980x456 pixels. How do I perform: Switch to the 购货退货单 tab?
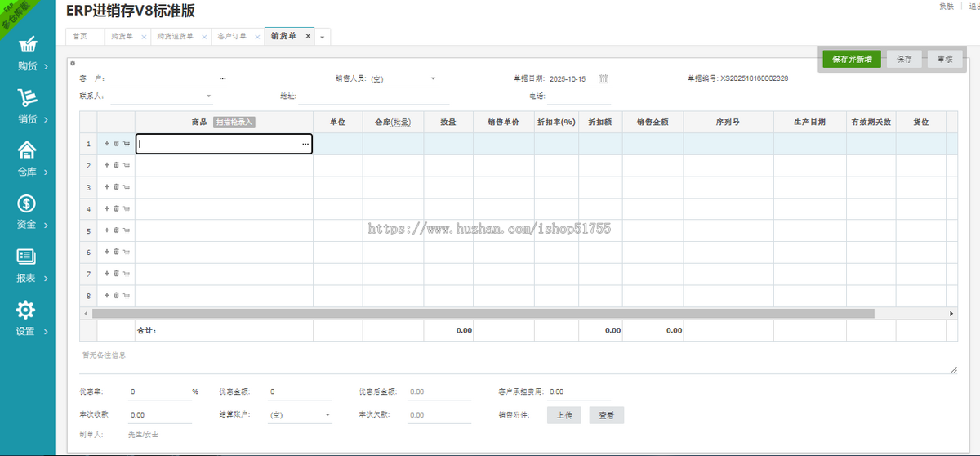pos(176,37)
